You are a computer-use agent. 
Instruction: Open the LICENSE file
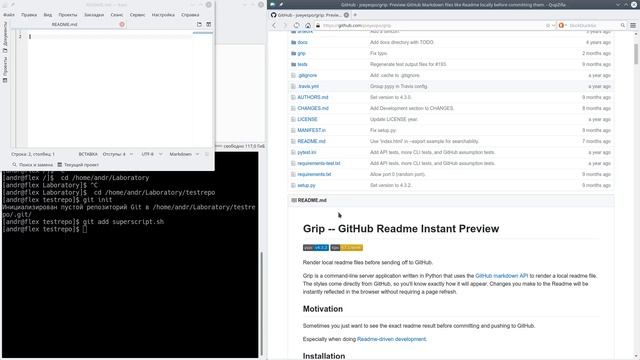(x=307, y=120)
